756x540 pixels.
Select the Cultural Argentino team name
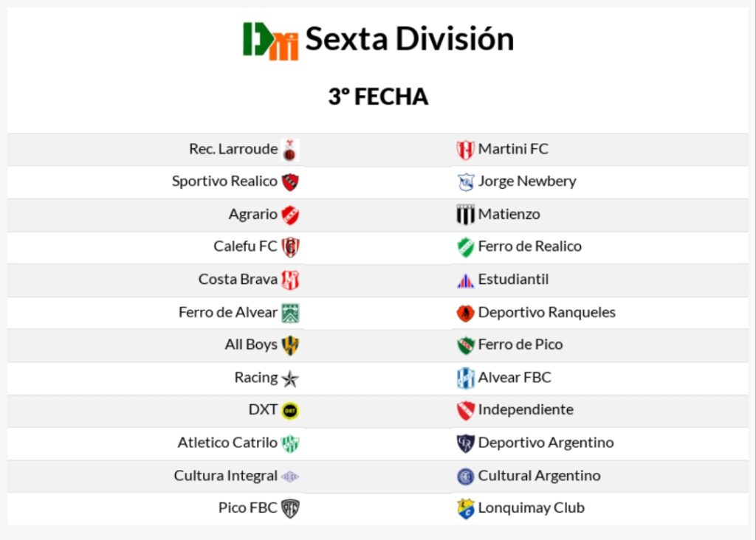point(539,476)
